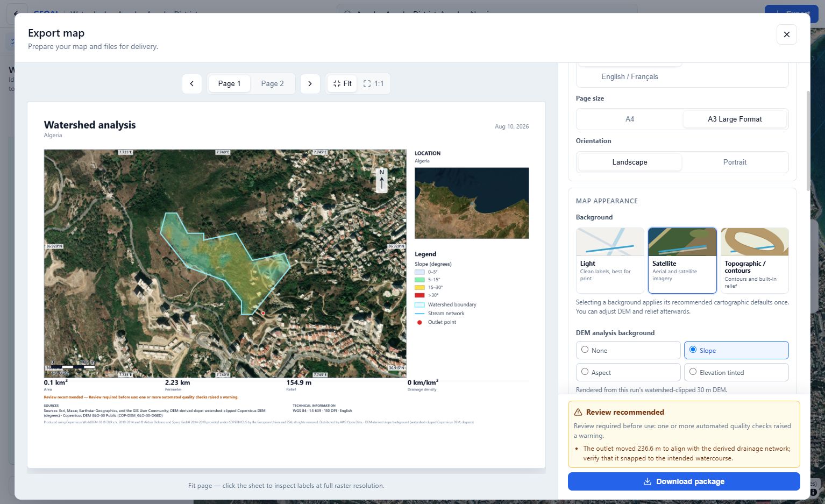Screen dimensions: 825x504
Task: Click the red >30° slope legend swatch
Action: (419, 295)
